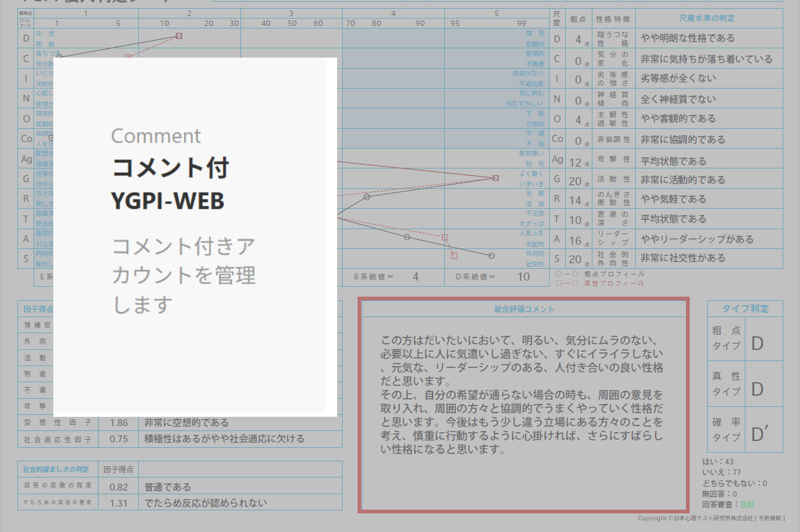
Task: Select the 社会的望ましさの判定 header tab
Action: [x=56, y=469]
